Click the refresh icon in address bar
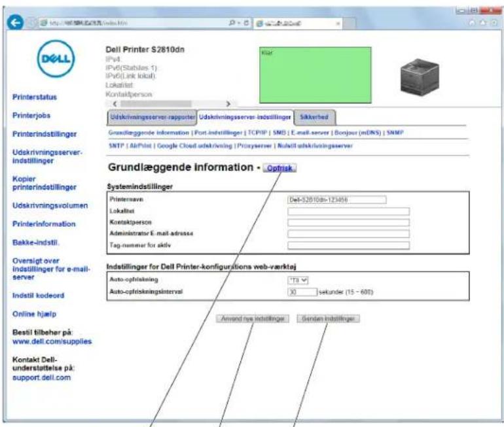The width and height of the screenshot is (504, 427). click(x=246, y=23)
